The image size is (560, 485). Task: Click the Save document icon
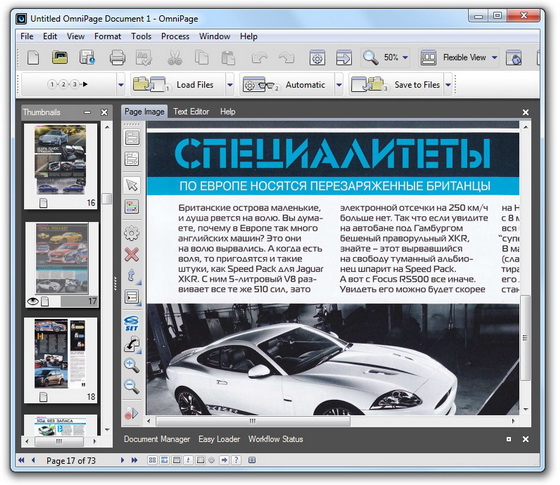87,57
